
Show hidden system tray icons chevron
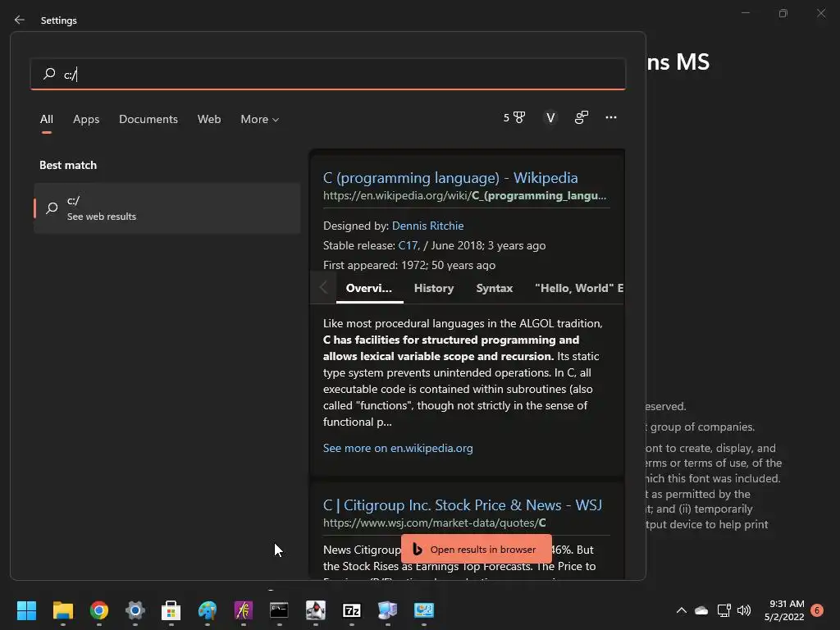click(682, 610)
